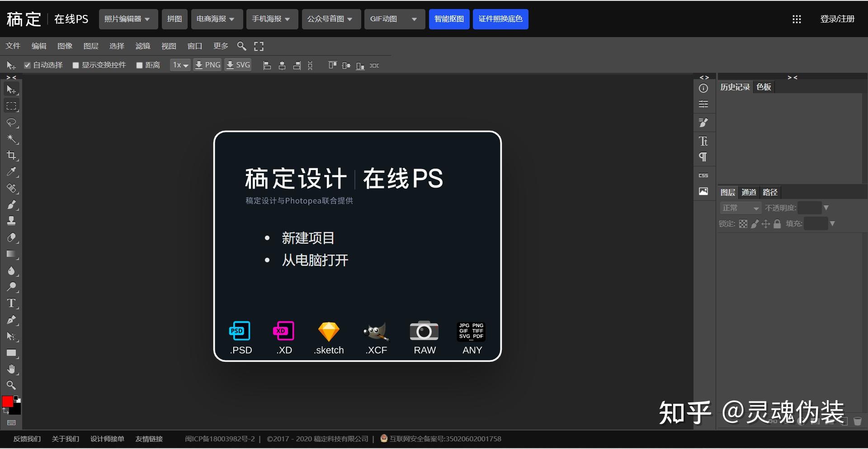Select the Blur droplet tool
The width and height of the screenshot is (868, 449).
pyautogui.click(x=11, y=271)
